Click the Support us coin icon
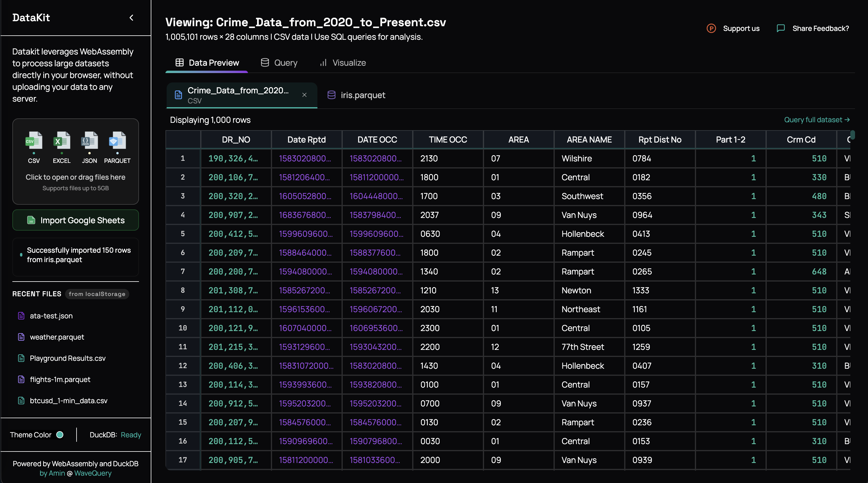Viewport: 868px width, 483px height. click(711, 28)
